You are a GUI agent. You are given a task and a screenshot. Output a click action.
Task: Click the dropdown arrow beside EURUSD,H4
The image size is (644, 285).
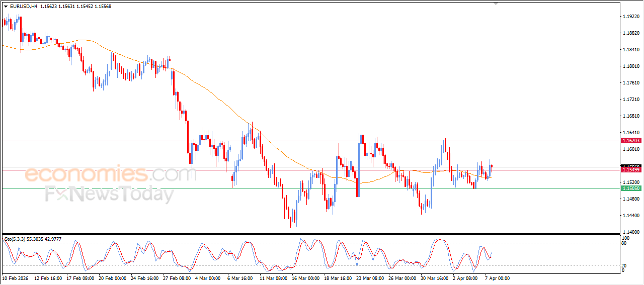click(6, 7)
